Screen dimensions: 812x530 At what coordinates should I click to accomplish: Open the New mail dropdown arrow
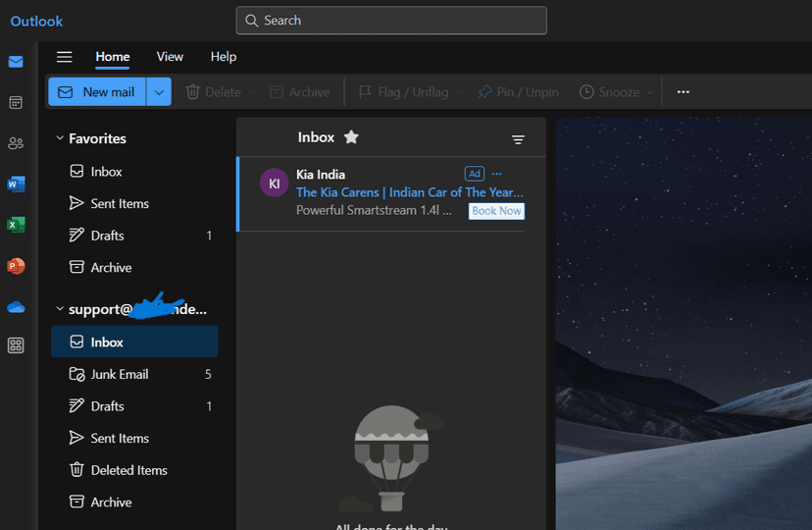tap(159, 92)
